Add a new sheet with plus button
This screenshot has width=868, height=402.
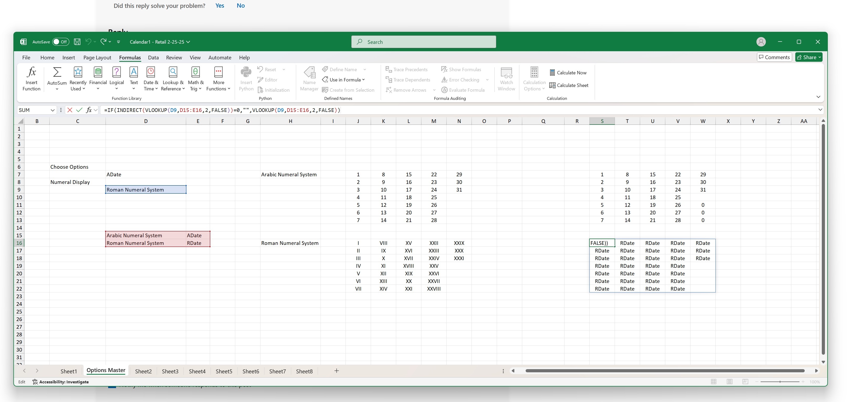coord(336,371)
